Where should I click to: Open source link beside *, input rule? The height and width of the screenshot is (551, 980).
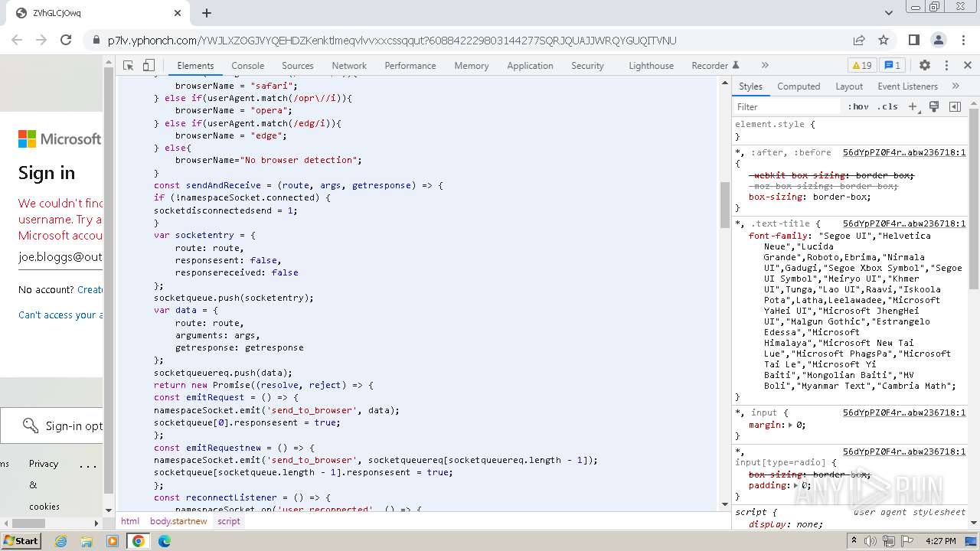point(904,412)
